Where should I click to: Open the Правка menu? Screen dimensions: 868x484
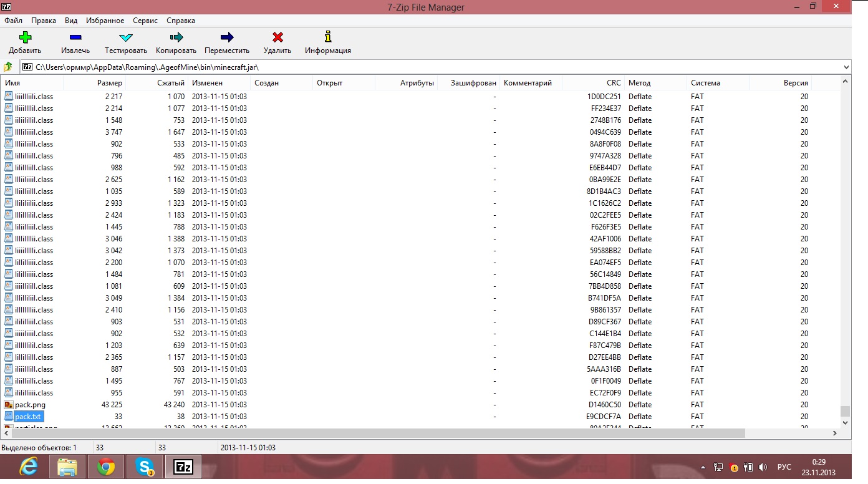[44, 21]
